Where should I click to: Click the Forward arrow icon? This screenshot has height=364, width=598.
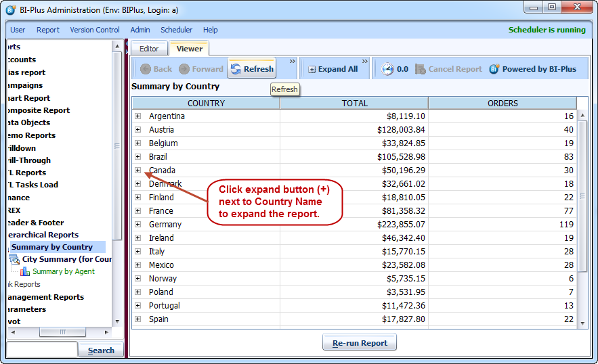[x=184, y=69]
